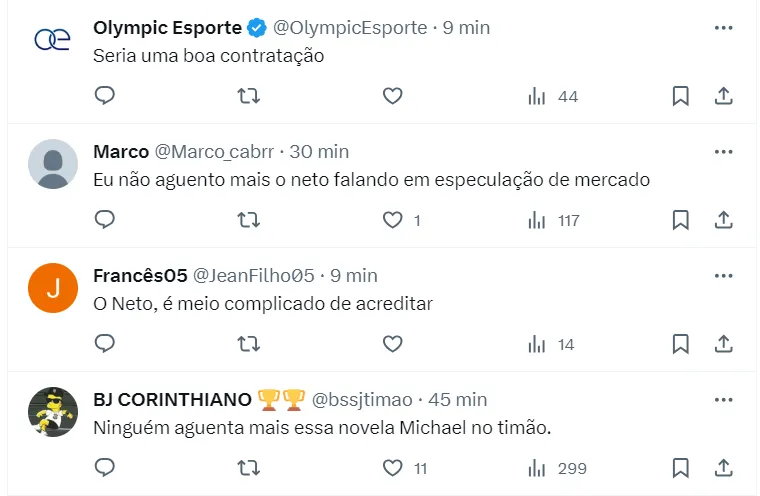The image size is (760, 496).
Task: Share the Olympic Esporte tweet
Action: tap(723, 96)
